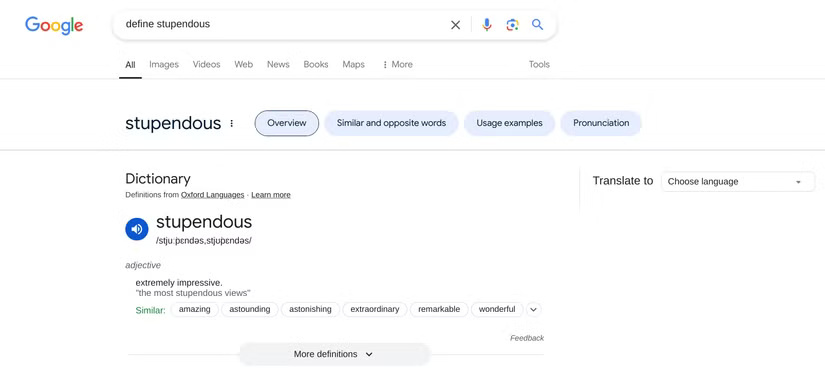Start voice search with microphone icon

(x=487, y=25)
